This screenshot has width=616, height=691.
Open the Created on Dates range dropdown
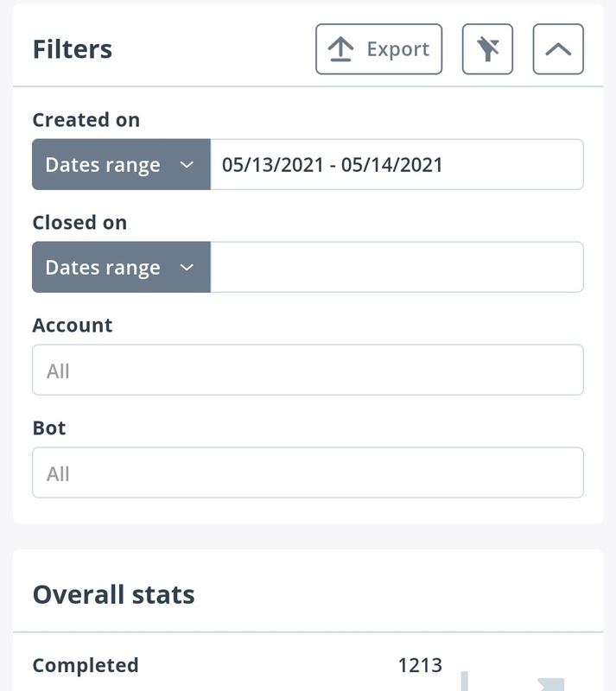tap(121, 164)
